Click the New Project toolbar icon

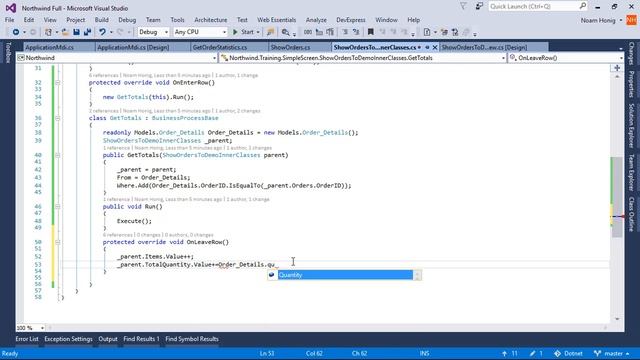(x=48, y=32)
